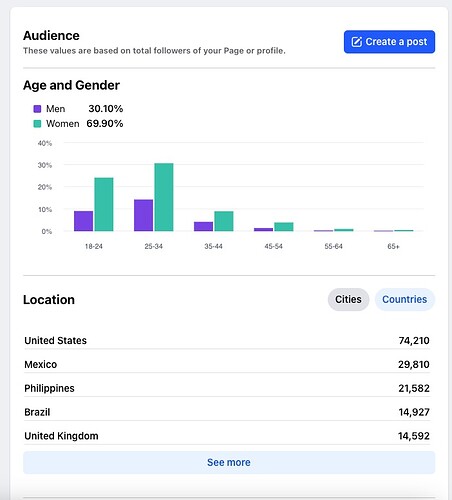
Task: Select the Brazil location row
Action: [227, 412]
